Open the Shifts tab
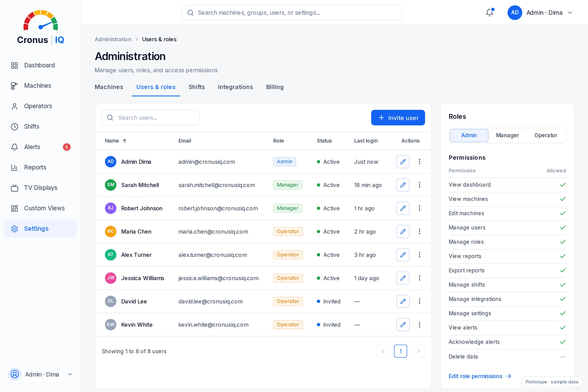This screenshot has width=588, height=392. click(x=196, y=87)
